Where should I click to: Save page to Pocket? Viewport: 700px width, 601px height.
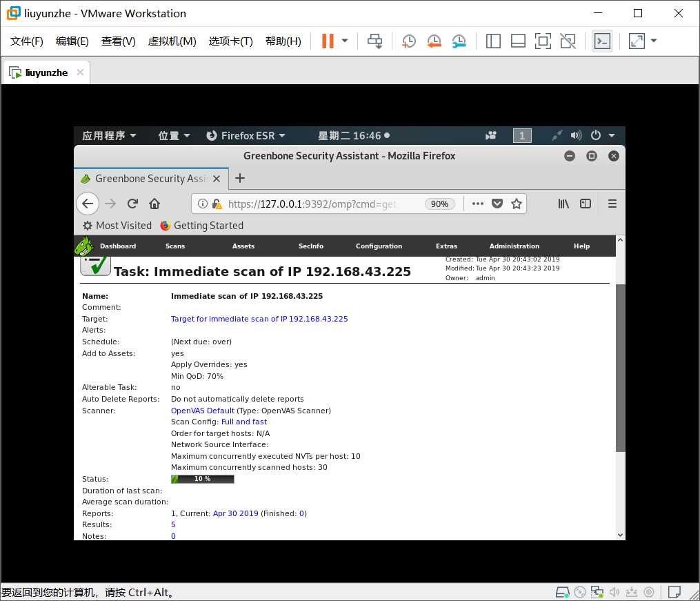coord(497,204)
